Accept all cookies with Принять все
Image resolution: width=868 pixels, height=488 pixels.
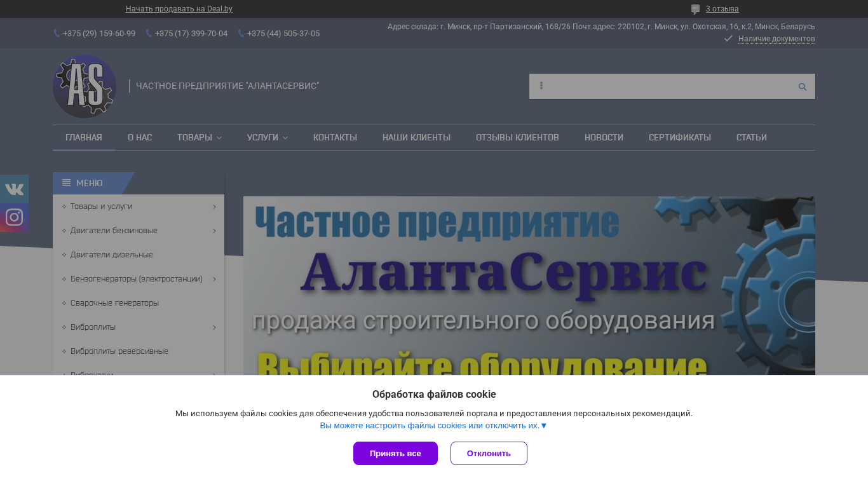pyautogui.click(x=395, y=454)
